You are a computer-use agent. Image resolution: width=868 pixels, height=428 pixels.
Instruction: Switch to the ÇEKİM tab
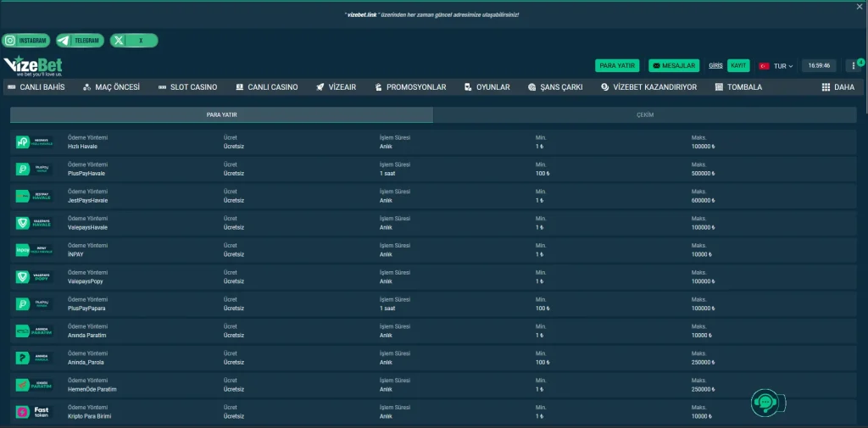(645, 115)
